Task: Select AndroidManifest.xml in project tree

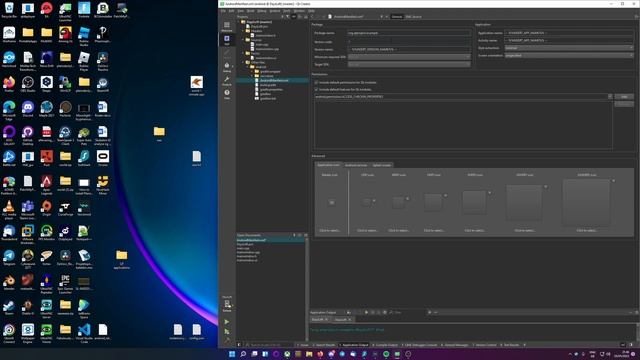Action: pyautogui.click(x=274, y=80)
